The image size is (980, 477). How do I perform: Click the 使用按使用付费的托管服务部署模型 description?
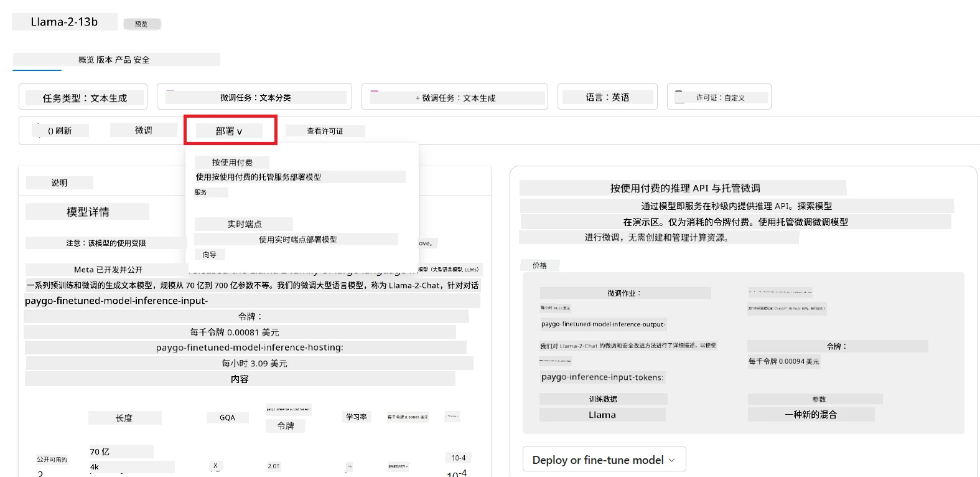(258, 177)
